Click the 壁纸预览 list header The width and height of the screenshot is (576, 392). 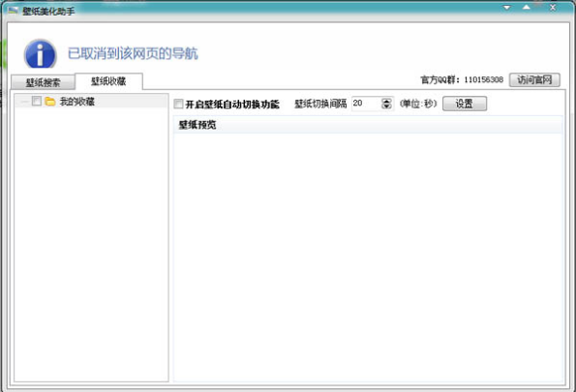pyautogui.click(x=368, y=125)
